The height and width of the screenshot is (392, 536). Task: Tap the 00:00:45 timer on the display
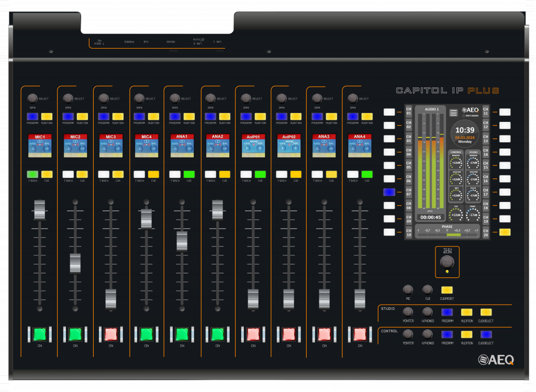tap(430, 217)
